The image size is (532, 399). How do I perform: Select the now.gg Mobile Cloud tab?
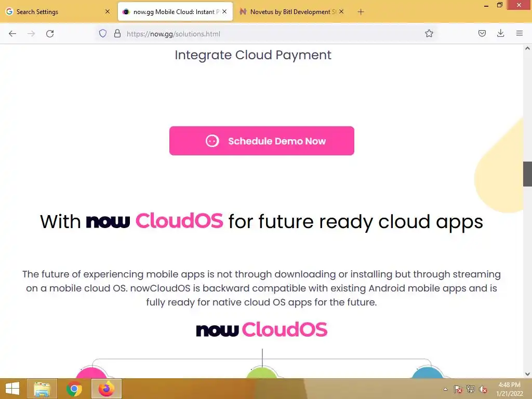175,12
